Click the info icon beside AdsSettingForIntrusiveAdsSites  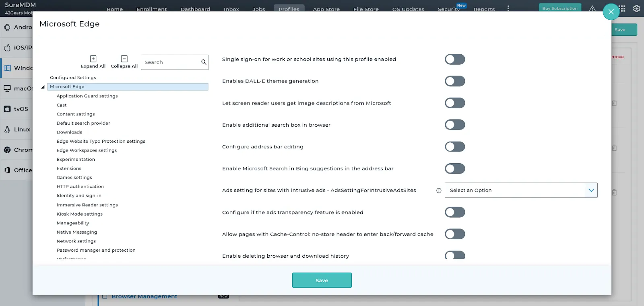click(439, 191)
